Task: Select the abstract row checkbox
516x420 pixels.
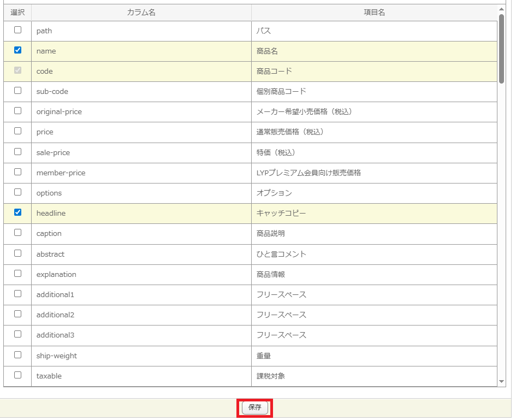Action: click(17, 253)
